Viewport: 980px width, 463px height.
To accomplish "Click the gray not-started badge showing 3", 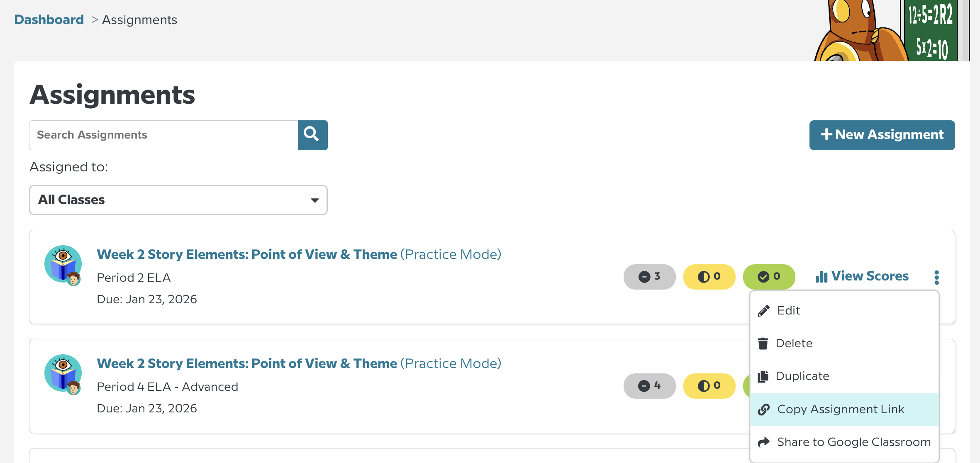I will [x=649, y=277].
